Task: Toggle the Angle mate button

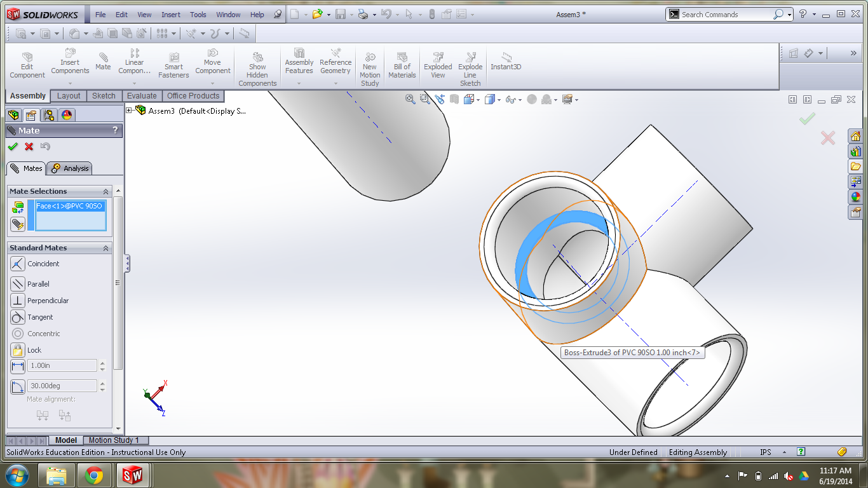Action: pyautogui.click(x=17, y=386)
